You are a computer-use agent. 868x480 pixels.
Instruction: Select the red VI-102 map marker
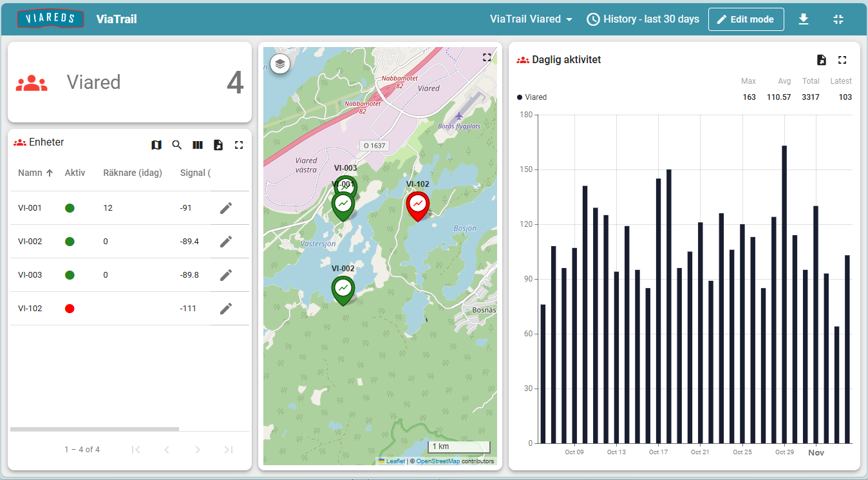pyautogui.click(x=418, y=204)
